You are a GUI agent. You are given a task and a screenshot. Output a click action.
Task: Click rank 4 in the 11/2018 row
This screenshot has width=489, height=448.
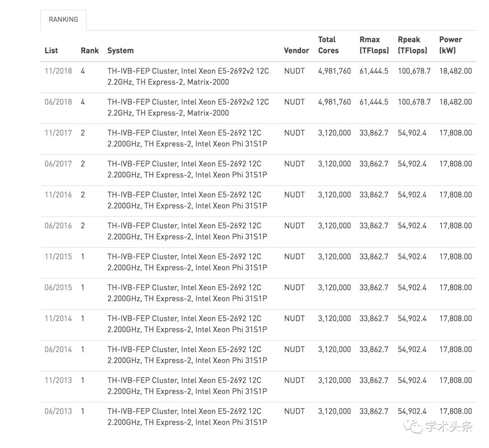83,71
